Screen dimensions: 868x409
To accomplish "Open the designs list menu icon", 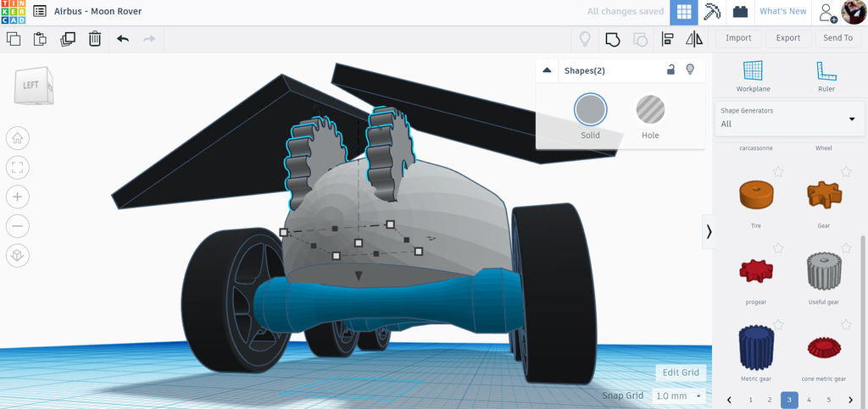I will (x=39, y=11).
